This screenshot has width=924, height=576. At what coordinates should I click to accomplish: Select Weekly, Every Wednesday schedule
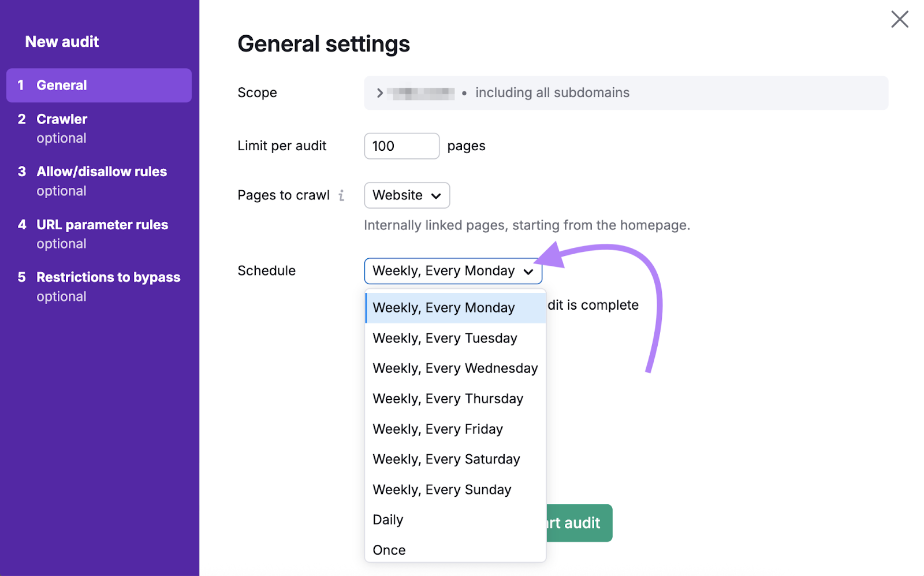pyautogui.click(x=455, y=368)
